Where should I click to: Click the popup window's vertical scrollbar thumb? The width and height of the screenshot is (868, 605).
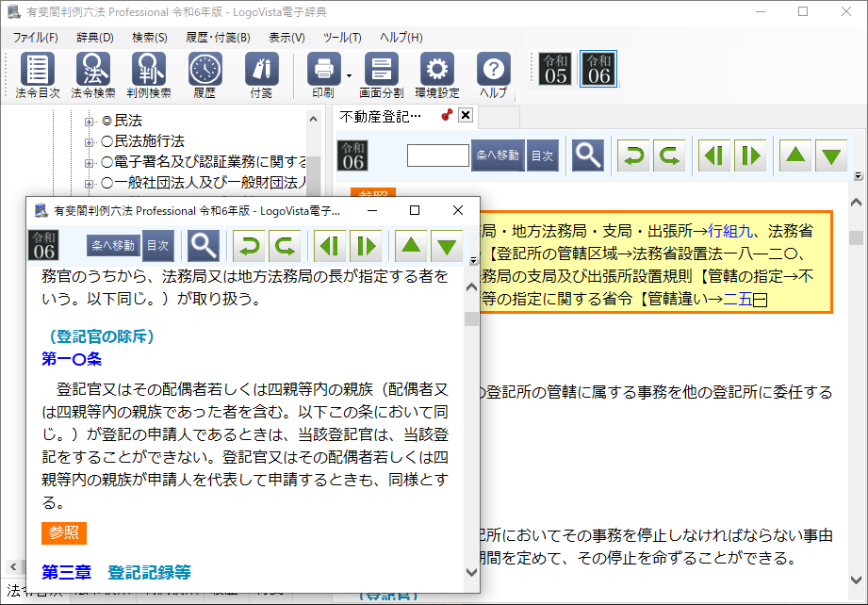click(x=471, y=318)
